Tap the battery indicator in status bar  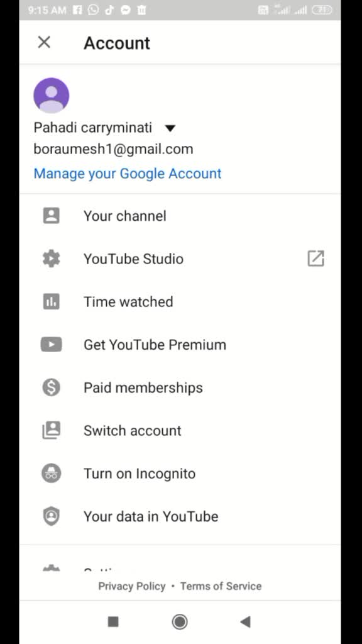[322, 10]
